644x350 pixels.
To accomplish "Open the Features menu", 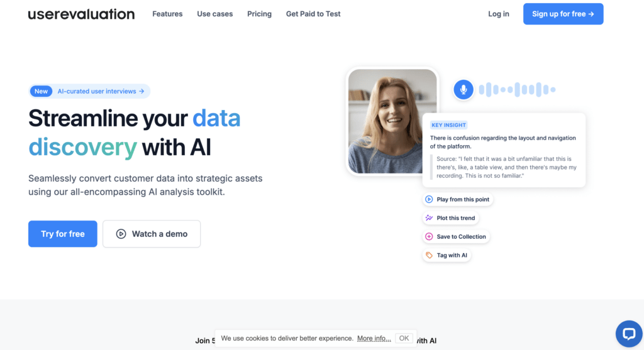I will tap(167, 14).
